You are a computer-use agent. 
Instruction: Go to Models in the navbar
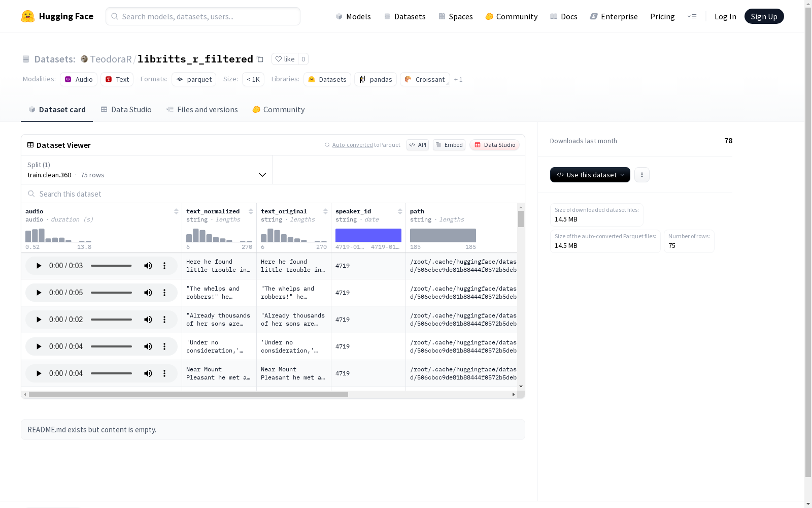click(x=353, y=16)
